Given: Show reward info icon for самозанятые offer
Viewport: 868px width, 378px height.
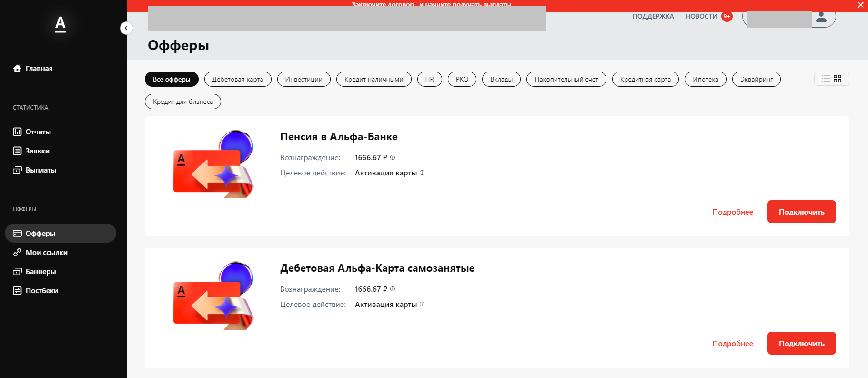Looking at the screenshot, I should pyautogui.click(x=393, y=289).
